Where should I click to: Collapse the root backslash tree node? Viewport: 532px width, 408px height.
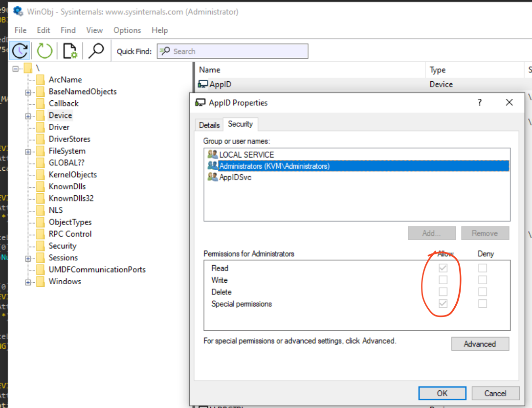pos(15,68)
